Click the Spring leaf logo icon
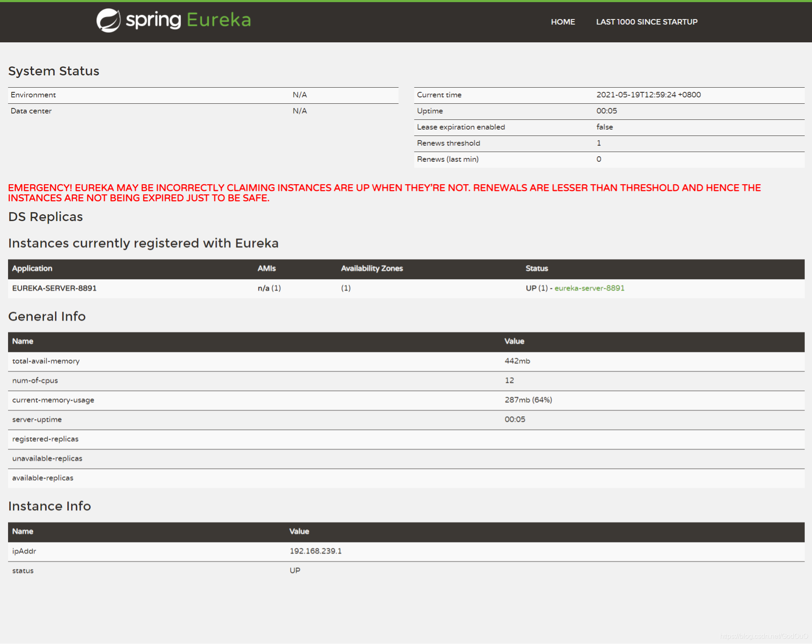812x644 pixels. pyautogui.click(x=108, y=20)
